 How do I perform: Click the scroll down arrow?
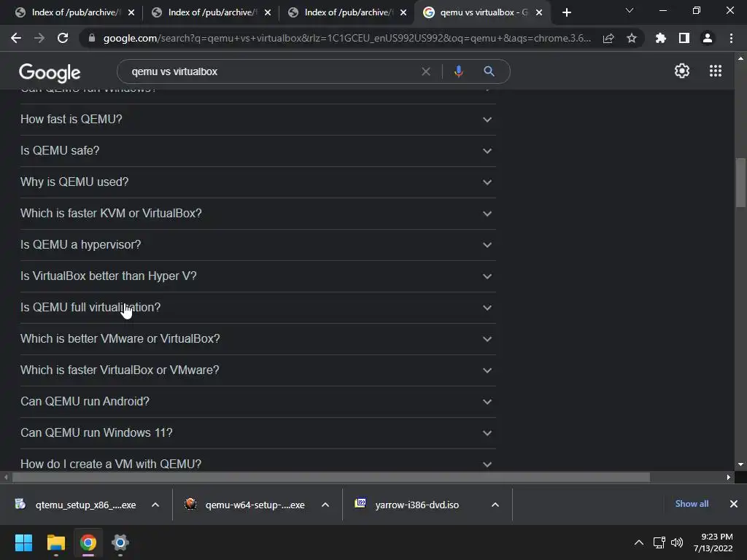(x=740, y=464)
